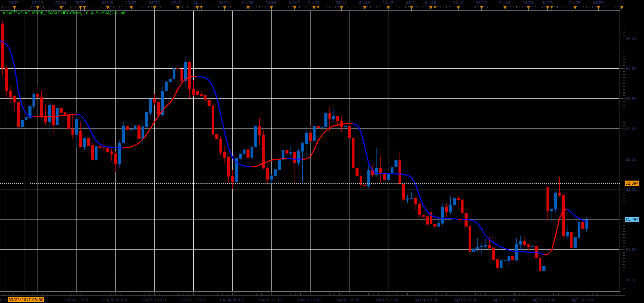Viewport: 644px width, 303px height.
Task: Click the '03/29 21:00' bottom axis label
Action: click(x=154, y=300)
